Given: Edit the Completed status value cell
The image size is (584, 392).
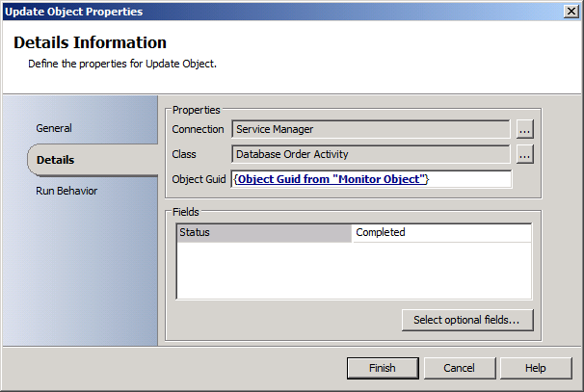Looking at the screenshot, I should point(440,232).
